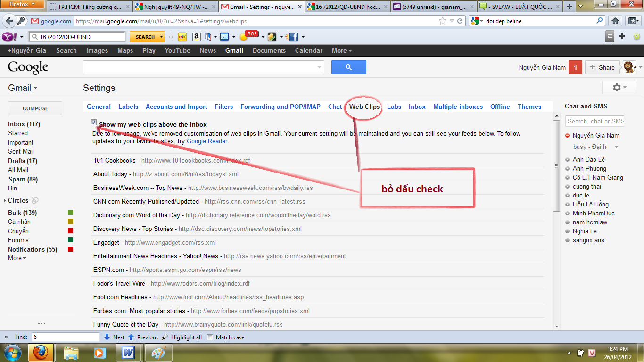
Task: Open Windows Explorer from the taskbar
Action: coord(71,353)
